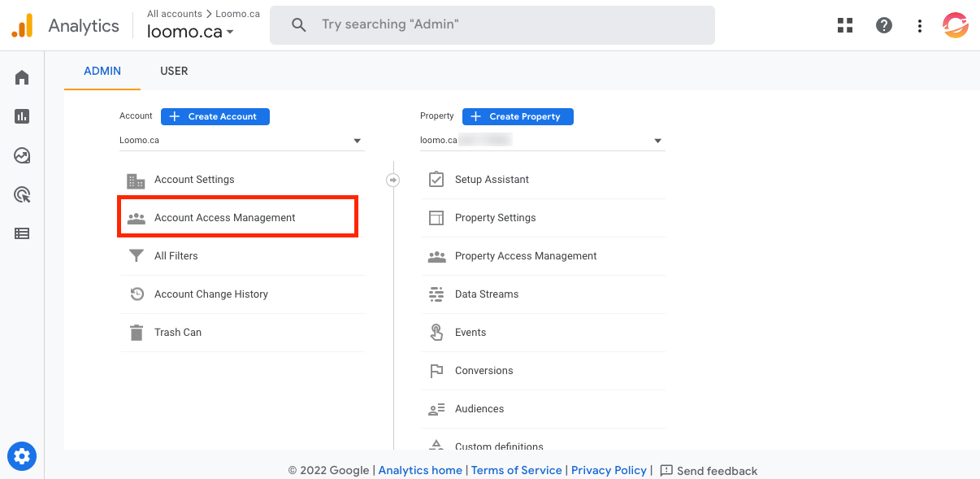Open the Reports bar-chart sidebar icon
The width and height of the screenshot is (980, 479).
click(22, 116)
